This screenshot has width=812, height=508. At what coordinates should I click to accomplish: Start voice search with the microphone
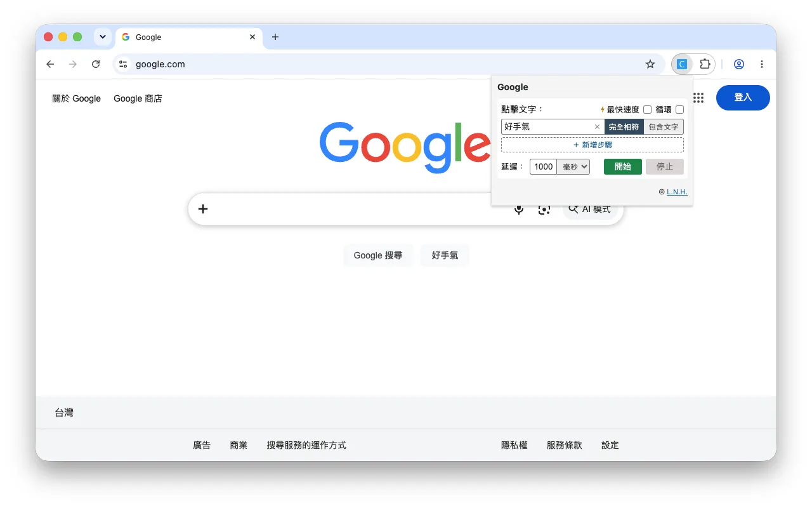click(519, 209)
